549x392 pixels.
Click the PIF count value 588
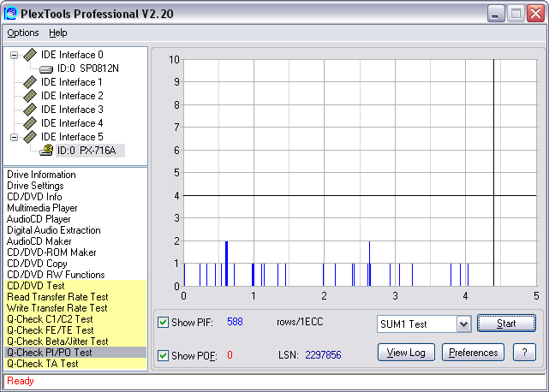pos(235,322)
